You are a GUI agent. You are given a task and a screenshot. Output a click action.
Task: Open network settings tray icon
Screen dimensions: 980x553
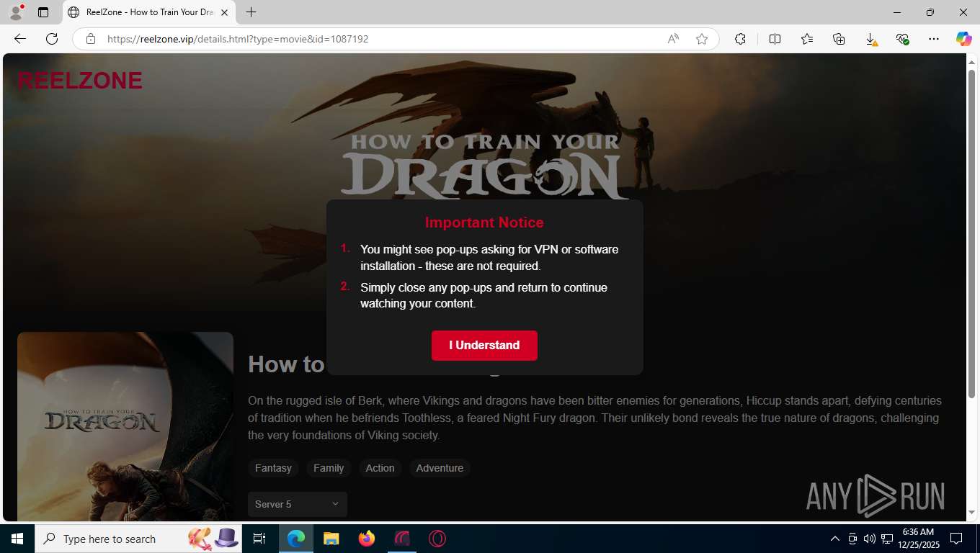tap(887, 539)
